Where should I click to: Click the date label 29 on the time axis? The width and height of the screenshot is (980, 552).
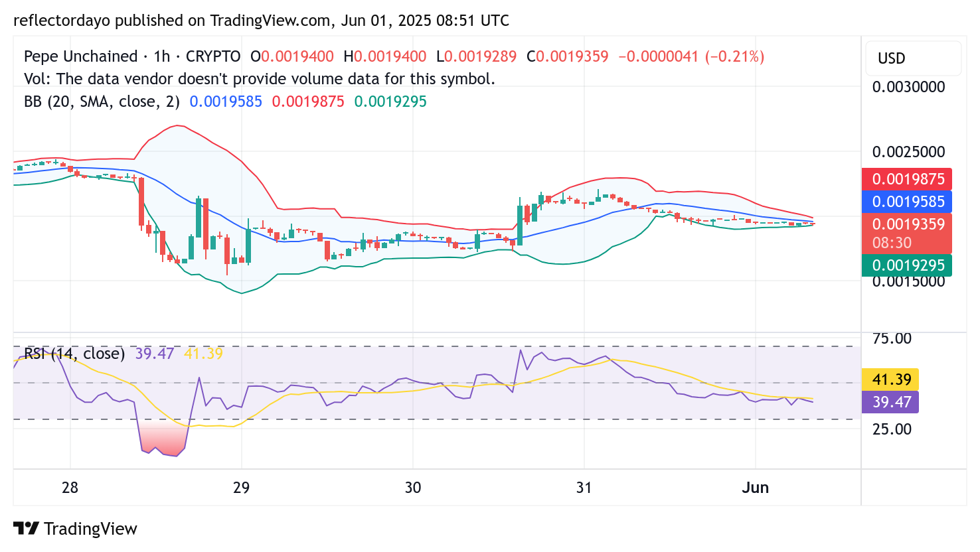(x=241, y=488)
